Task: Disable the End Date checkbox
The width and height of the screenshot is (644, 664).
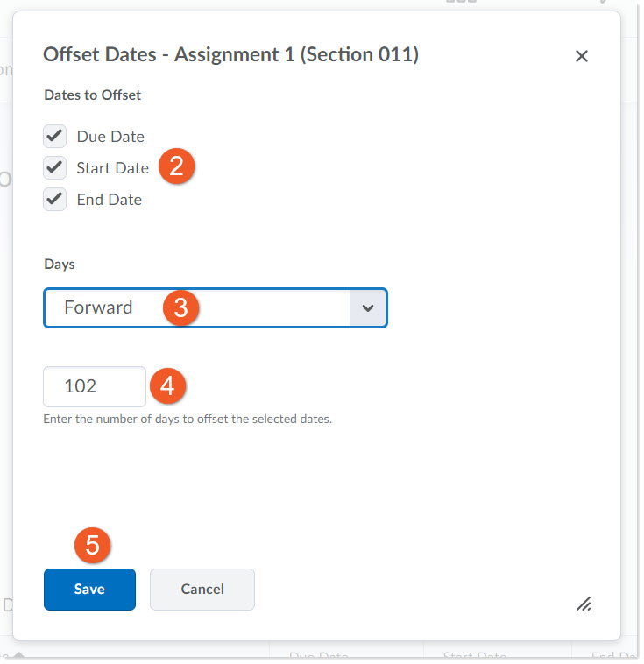Action: 55,199
